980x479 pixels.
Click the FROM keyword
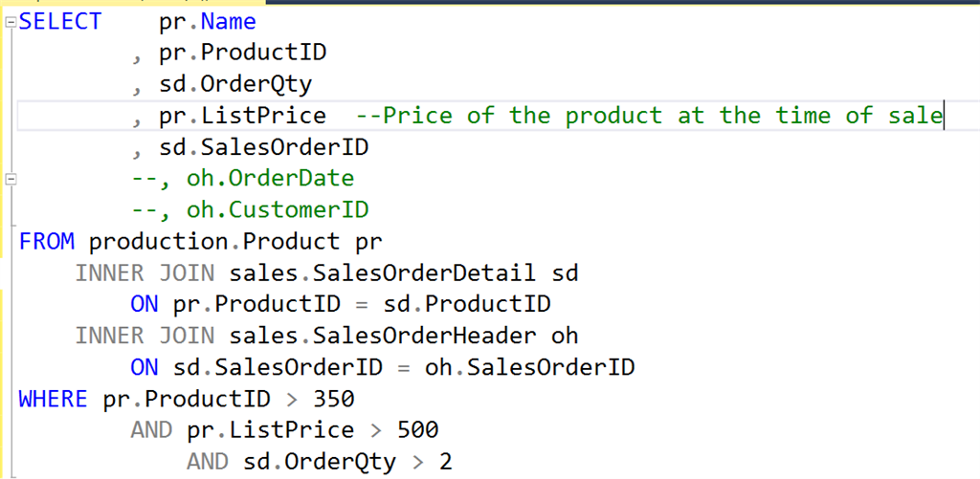[x=46, y=242]
